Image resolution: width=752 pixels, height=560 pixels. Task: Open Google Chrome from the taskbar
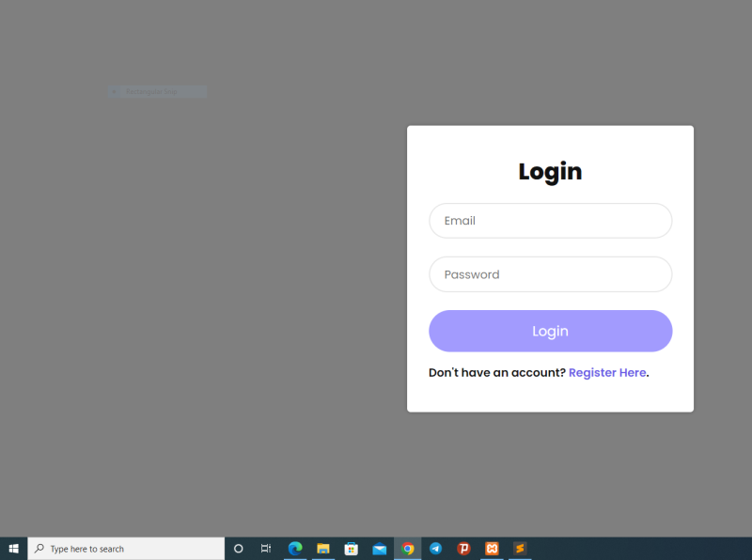(x=408, y=548)
